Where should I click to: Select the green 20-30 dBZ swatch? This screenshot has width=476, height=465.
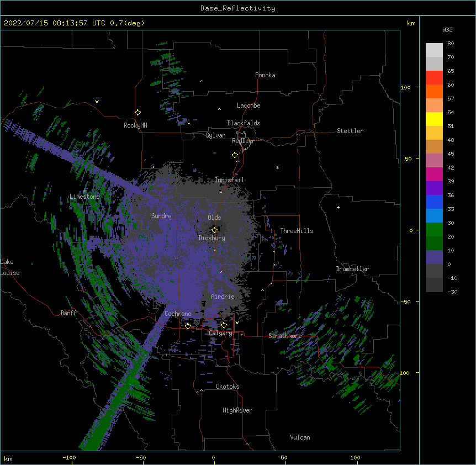(434, 230)
